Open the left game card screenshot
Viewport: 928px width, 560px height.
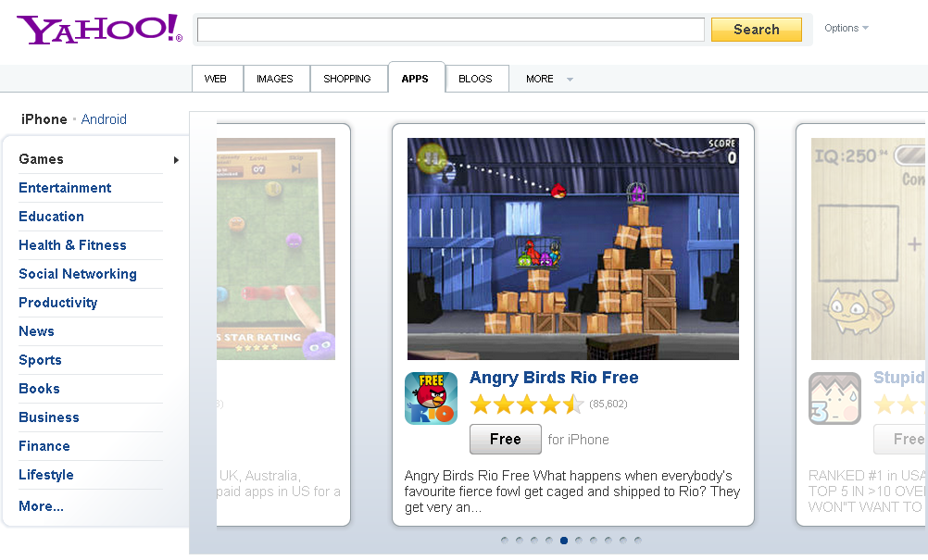[x=276, y=249]
